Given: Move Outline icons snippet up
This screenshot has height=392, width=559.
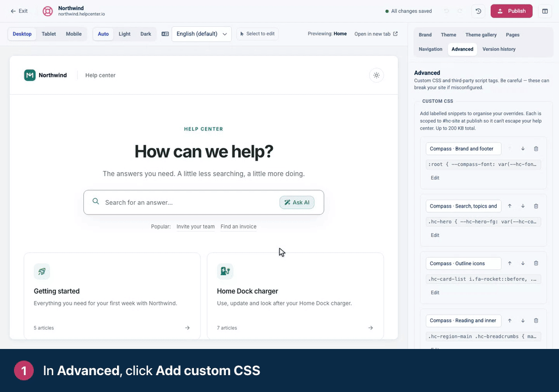Looking at the screenshot, I should click(x=510, y=263).
